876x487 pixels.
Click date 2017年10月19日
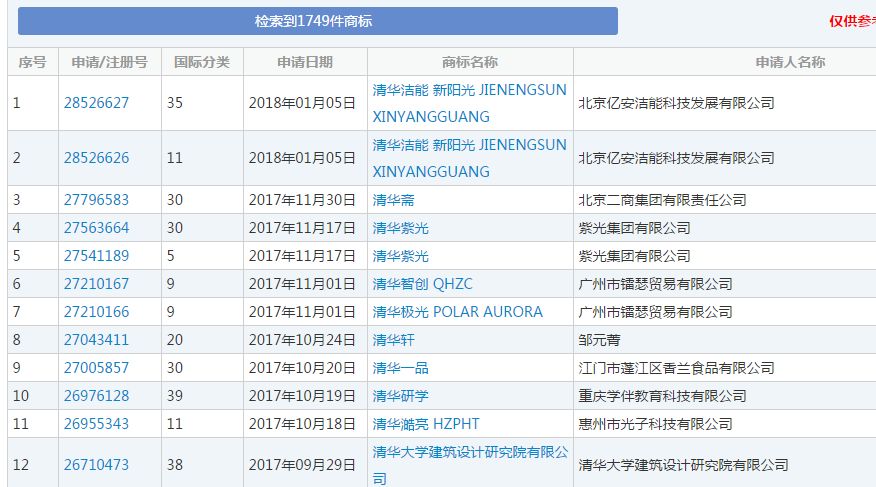[x=302, y=395]
